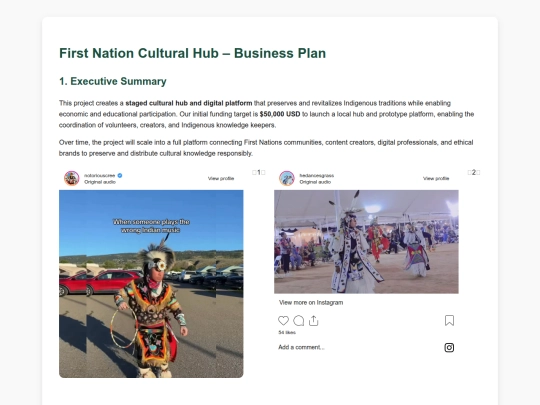Open the hoop dancer video thumbnail
Image resolution: width=540 pixels, height=405 pixels.
click(151, 284)
